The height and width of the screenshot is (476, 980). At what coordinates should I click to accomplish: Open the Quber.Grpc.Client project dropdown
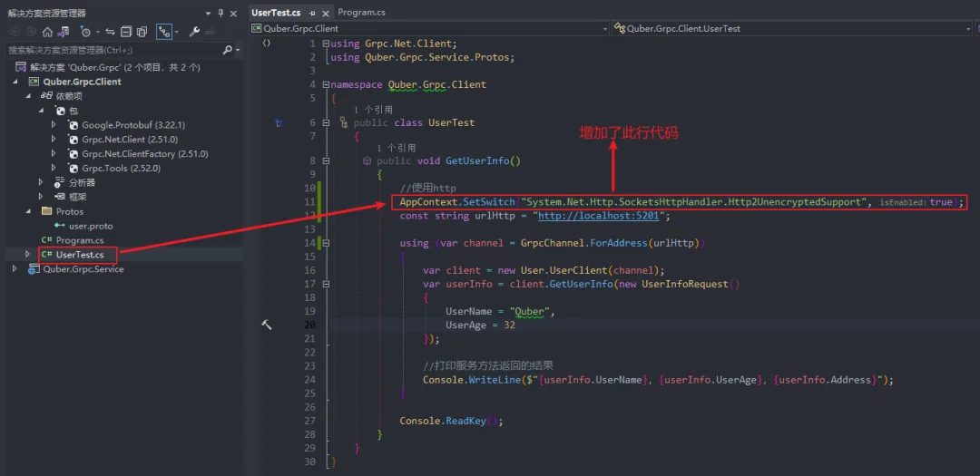(429, 28)
